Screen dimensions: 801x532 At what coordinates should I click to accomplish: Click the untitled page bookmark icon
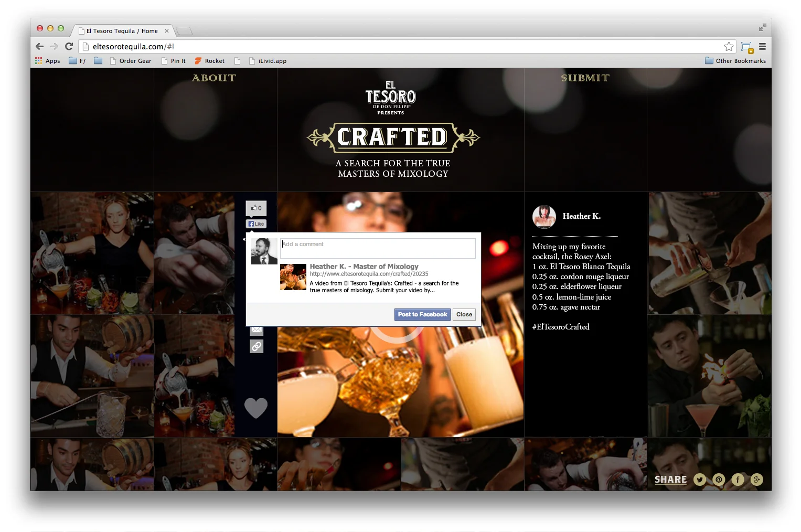(x=237, y=61)
